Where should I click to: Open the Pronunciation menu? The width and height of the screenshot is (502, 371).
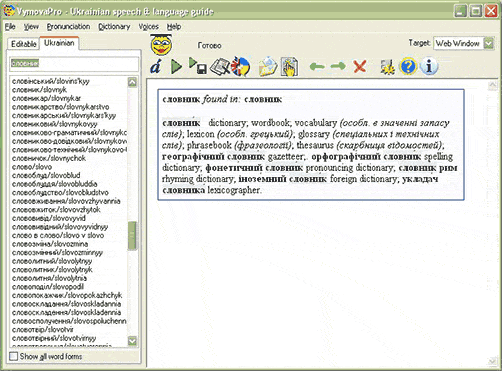(x=68, y=27)
